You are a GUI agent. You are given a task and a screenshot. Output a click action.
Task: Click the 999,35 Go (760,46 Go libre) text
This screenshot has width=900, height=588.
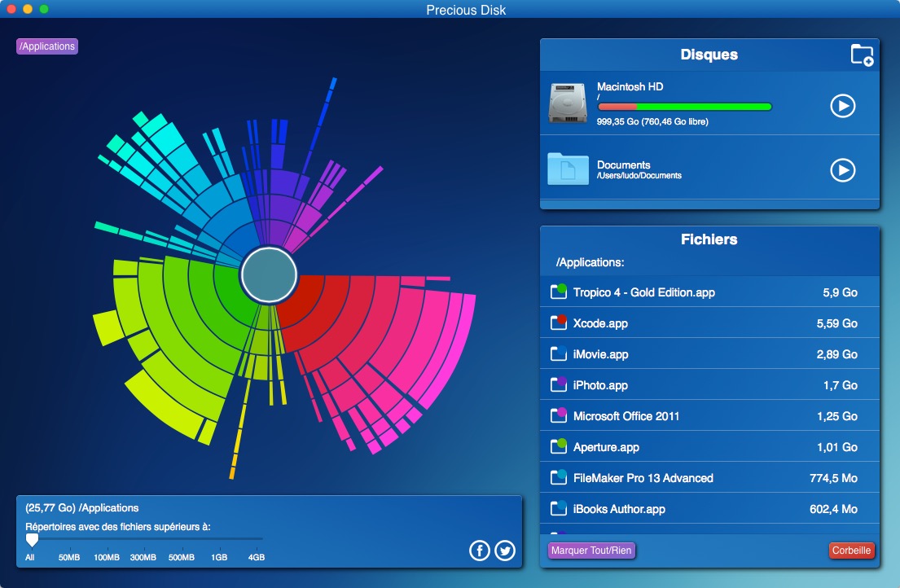click(652, 121)
